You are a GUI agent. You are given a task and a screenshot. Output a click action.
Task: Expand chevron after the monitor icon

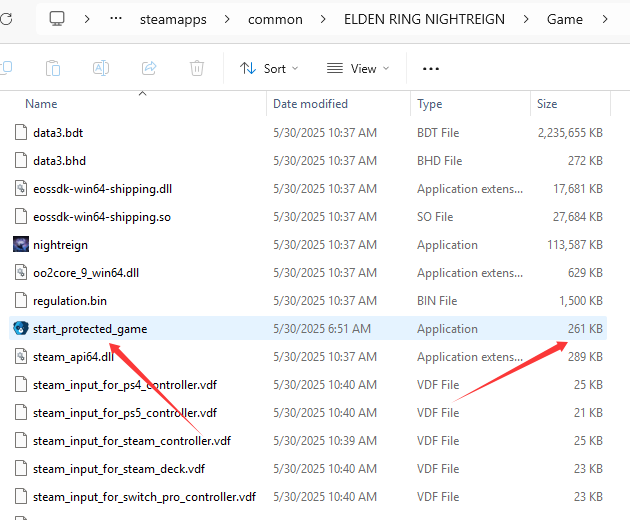pyautogui.click(x=87, y=19)
